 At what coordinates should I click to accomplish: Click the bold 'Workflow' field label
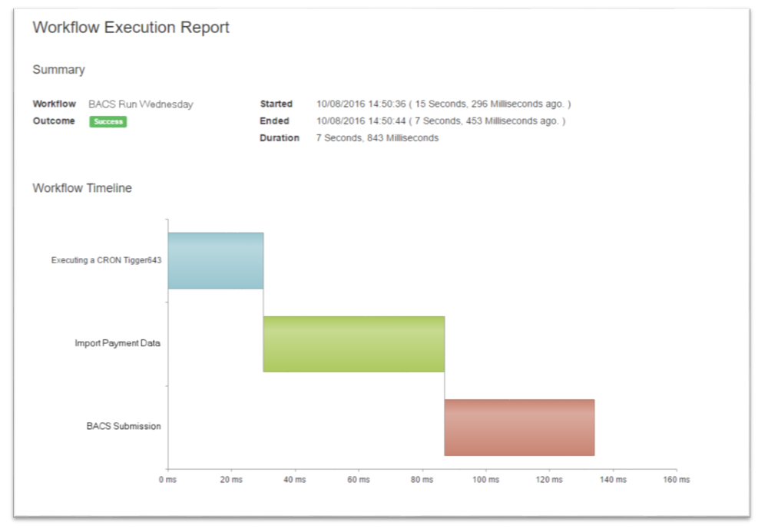tap(55, 104)
